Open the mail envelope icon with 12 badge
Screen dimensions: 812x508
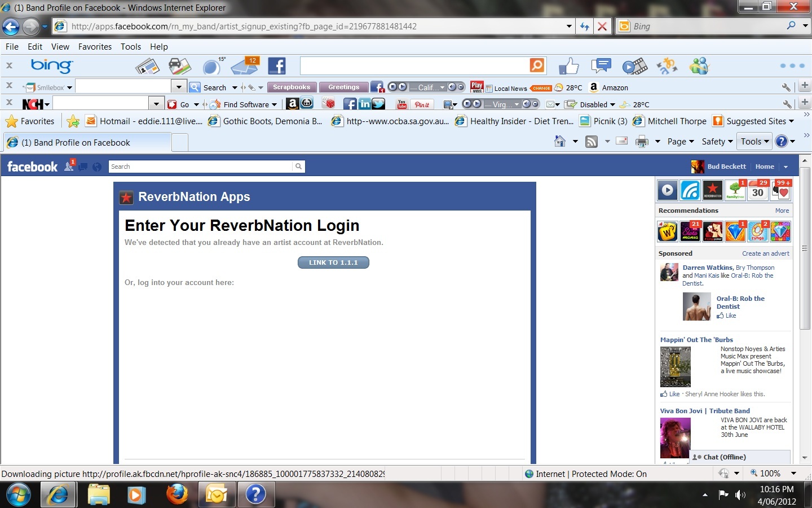click(x=245, y=66)
